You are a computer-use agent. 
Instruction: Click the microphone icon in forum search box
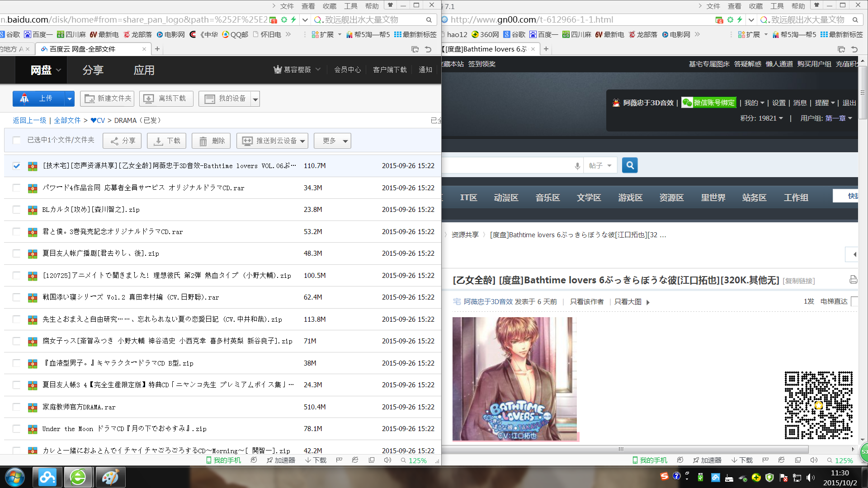[577, 166]
